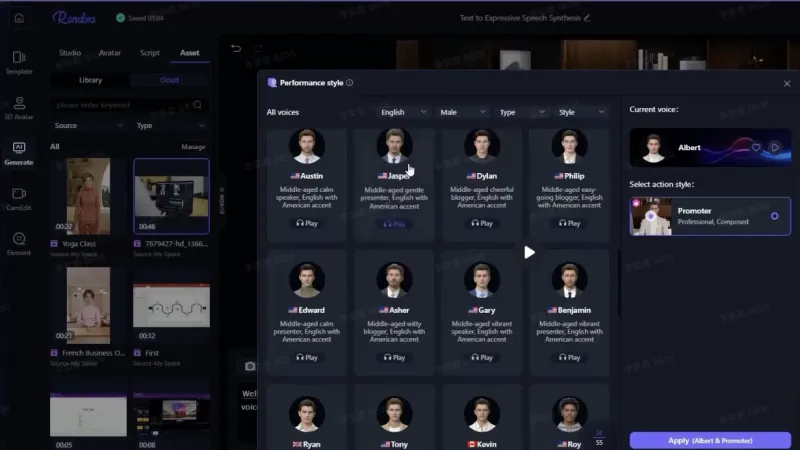Play Benjamin's voice sample
This screenshot has width=800, height=450.
(569, 358)
